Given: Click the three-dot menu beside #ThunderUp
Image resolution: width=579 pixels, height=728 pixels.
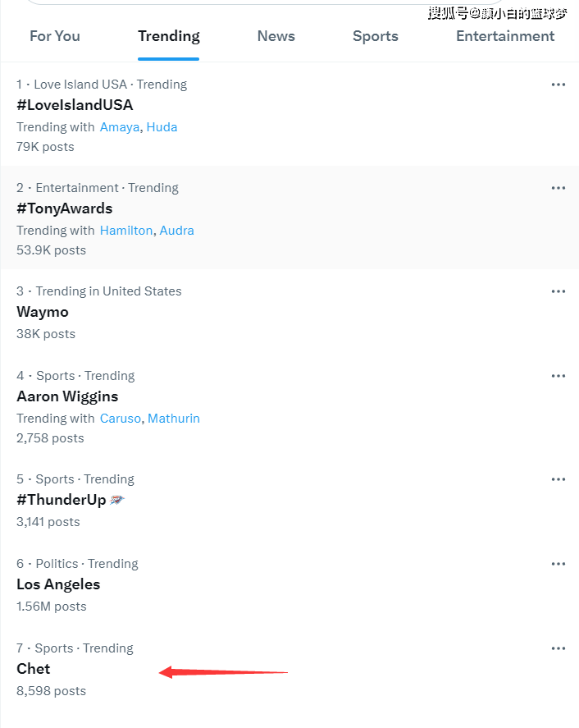Looking at the screenshot, I should [x=558, y=479].
